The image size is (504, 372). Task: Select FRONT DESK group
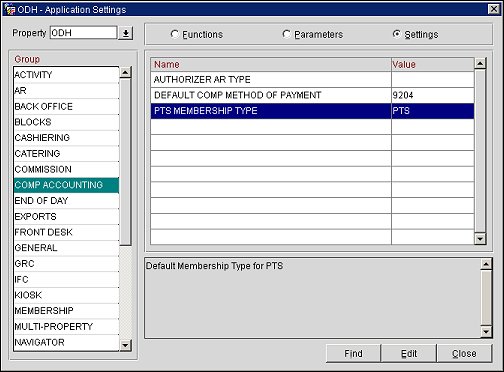coord(66,232)
